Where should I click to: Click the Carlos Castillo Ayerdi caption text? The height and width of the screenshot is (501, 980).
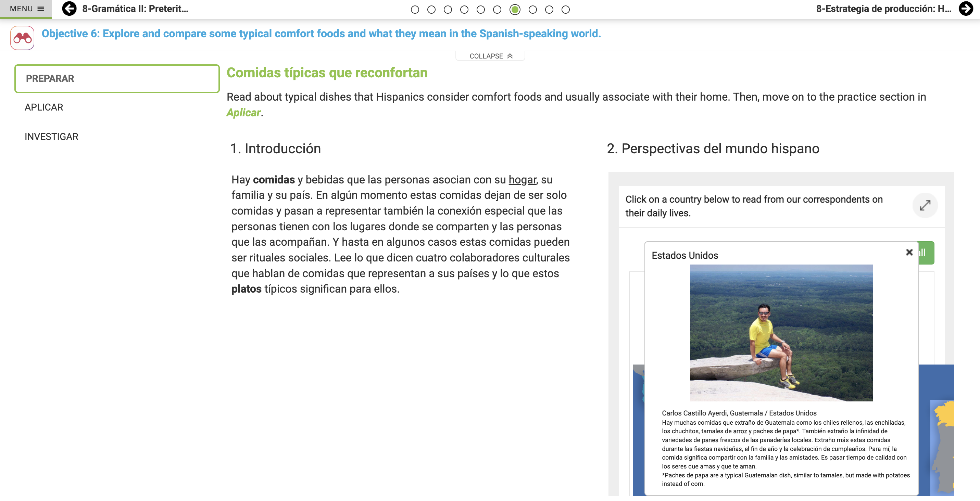point(739,413)
